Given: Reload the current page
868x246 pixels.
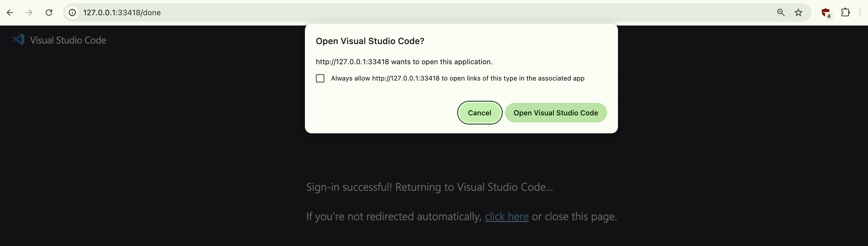Looking at the screenshot, I should pyautogui.click(x=49, y=13).
